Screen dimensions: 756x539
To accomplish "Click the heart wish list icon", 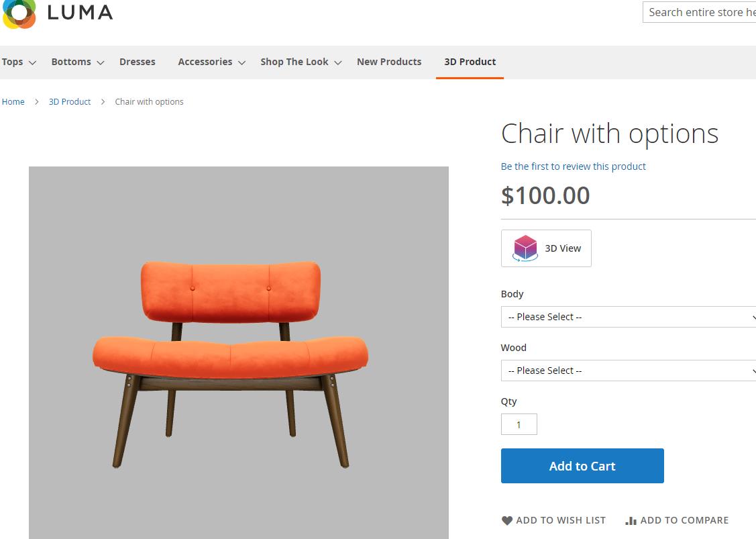I will pos(507,520).
